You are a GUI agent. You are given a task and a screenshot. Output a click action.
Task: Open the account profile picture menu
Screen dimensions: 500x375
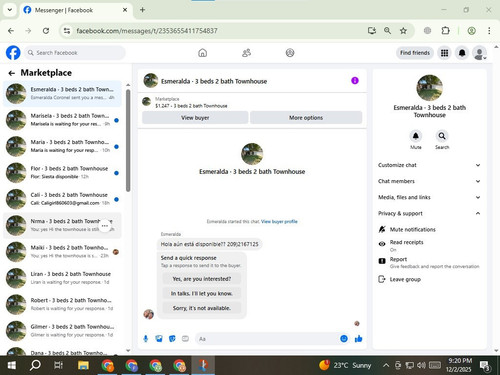tap(480, 53)
